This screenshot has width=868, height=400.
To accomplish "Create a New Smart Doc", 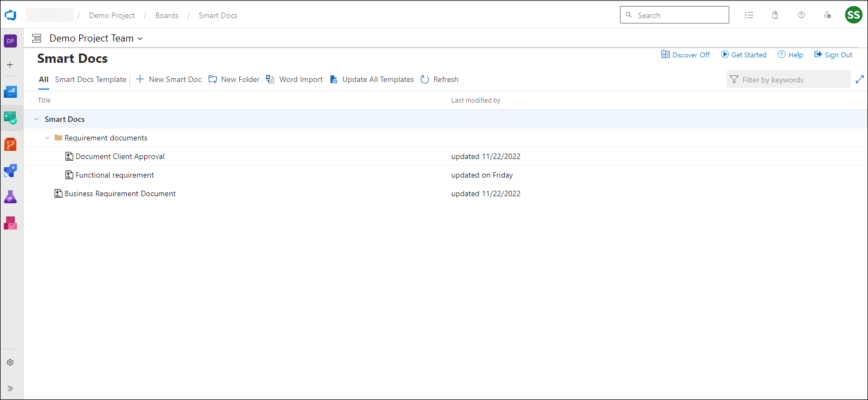I will (169, 79).
